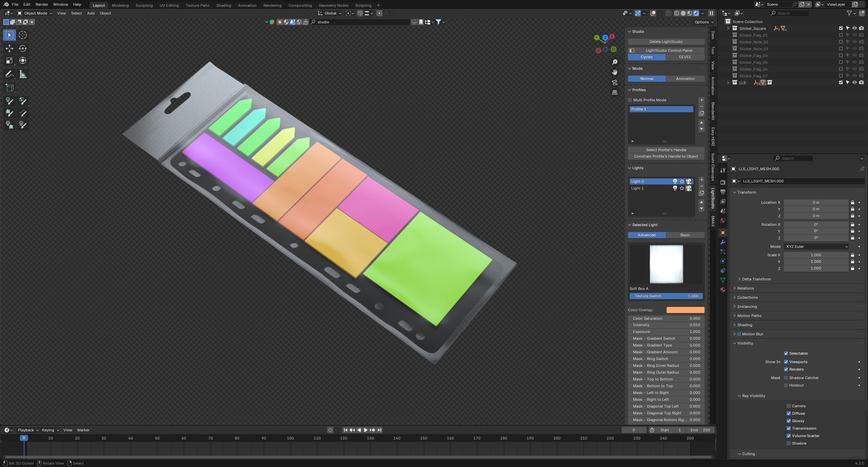This screenshot has height=467, width=868.
Task: Select the Move tool in toolbar
Action: click(x=9, y=48)
